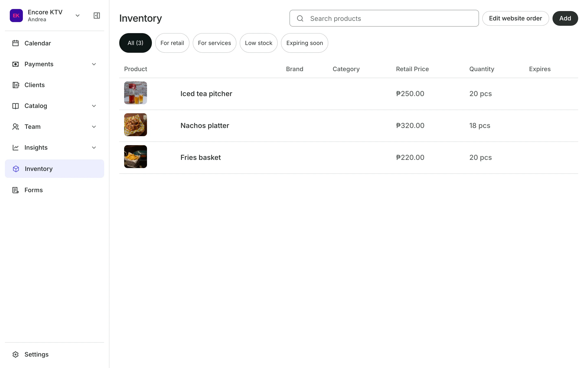Click the Product column header
This screenshot has width=588, height=368.
click(x=136, y=69)
